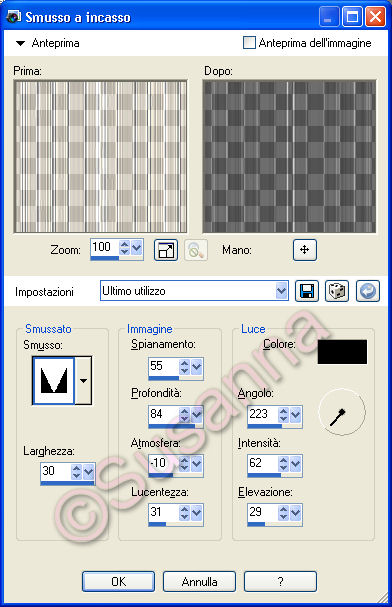Click the fit-to-window preview icon beside Zoom
392x607 pixels.
coord(166,250)
